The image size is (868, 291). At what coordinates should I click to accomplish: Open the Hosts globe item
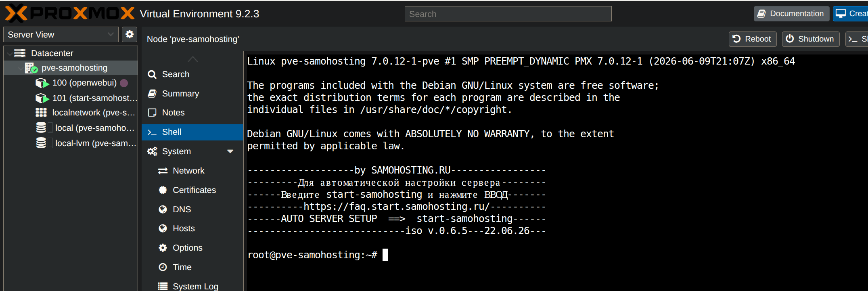[192, 228]
